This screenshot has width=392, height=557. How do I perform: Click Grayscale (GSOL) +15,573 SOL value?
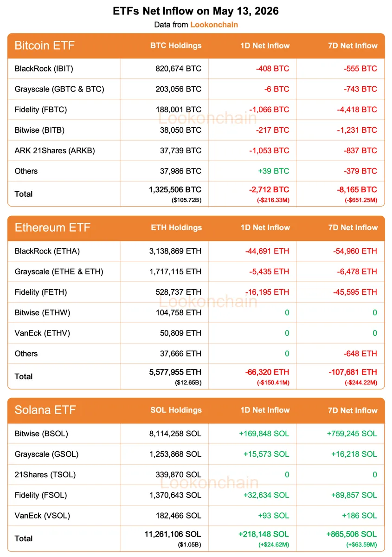266,454
